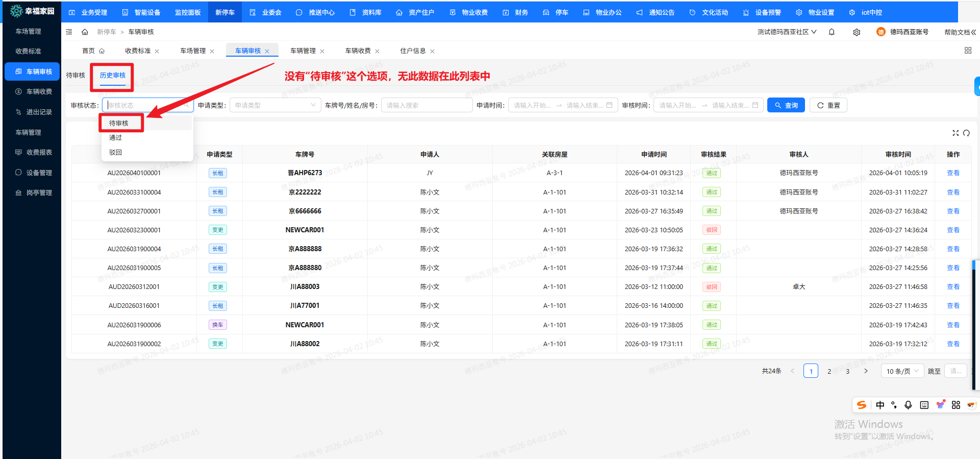Click the 重置 reset button
The height and width of the screenshot is (459, 980).
click(828, 105)
